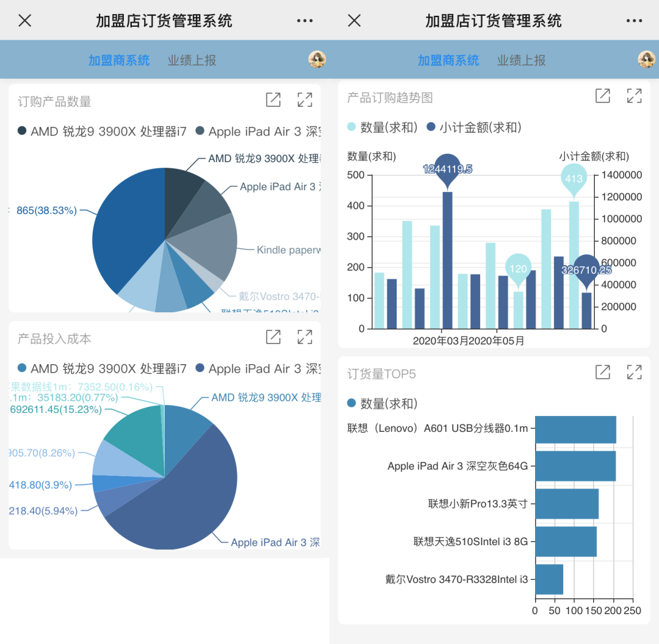
Task: Select 加盟商系统 tab above 订购产品数量 card
Action: click(119, 60)
